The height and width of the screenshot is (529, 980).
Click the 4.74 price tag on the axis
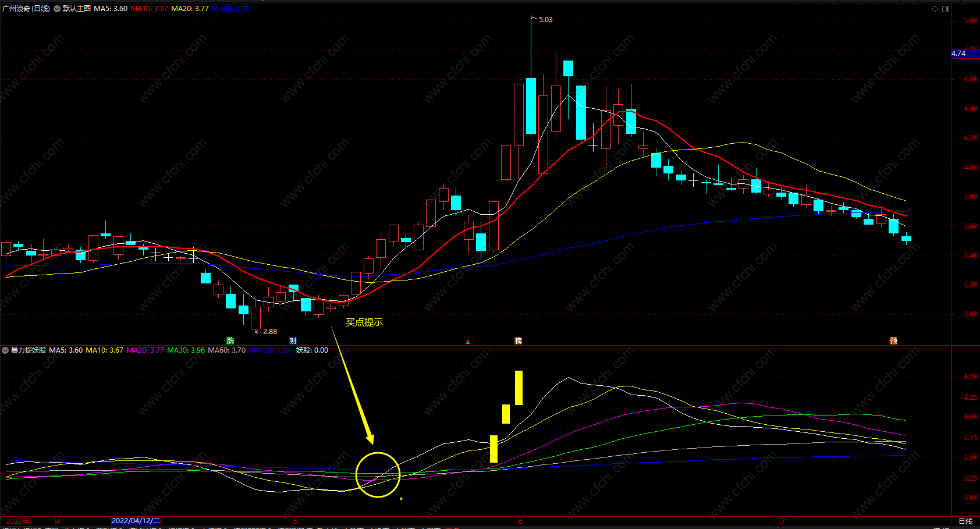[965, 54]
